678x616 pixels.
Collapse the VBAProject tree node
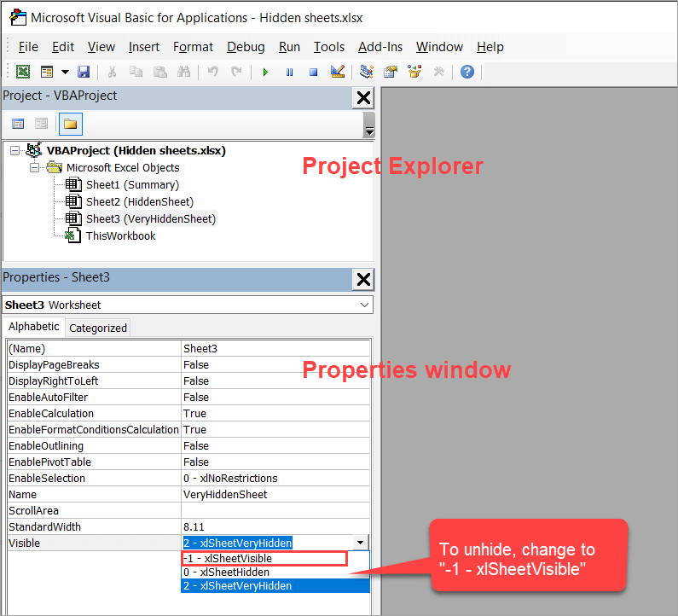pos(14,150)
